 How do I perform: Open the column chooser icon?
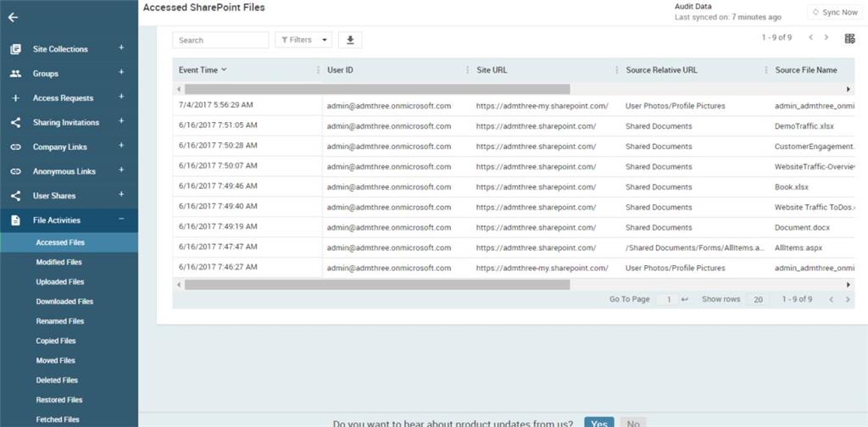click(849, 38)
